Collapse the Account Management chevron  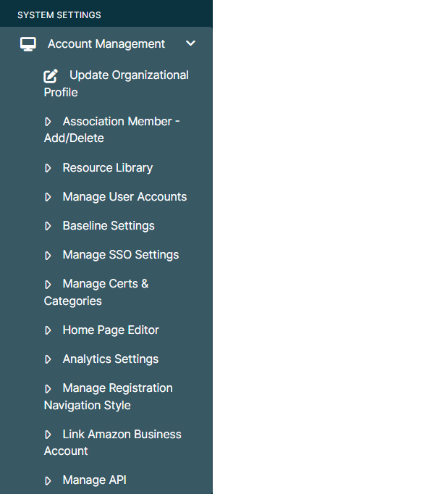[x=190, y=43]
